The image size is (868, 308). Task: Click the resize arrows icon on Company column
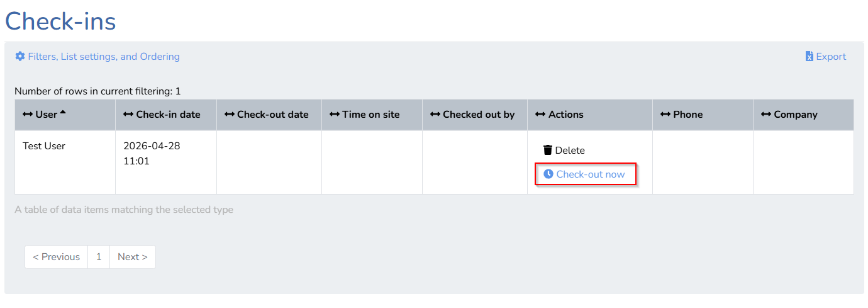pos(766,115)
